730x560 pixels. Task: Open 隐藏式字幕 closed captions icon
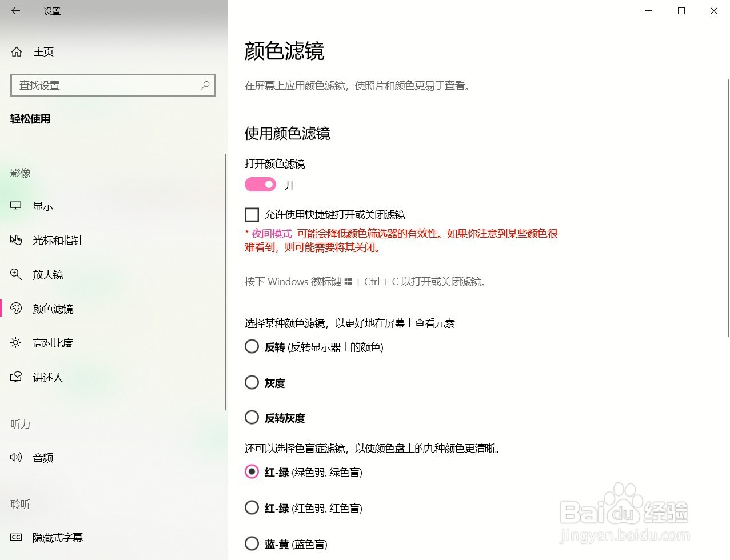pos(15,537)
